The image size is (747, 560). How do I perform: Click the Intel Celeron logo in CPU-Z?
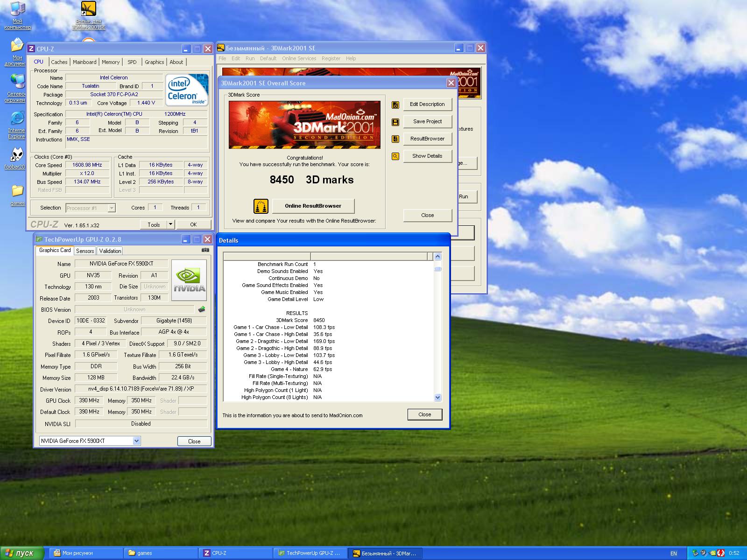[187, 90]
